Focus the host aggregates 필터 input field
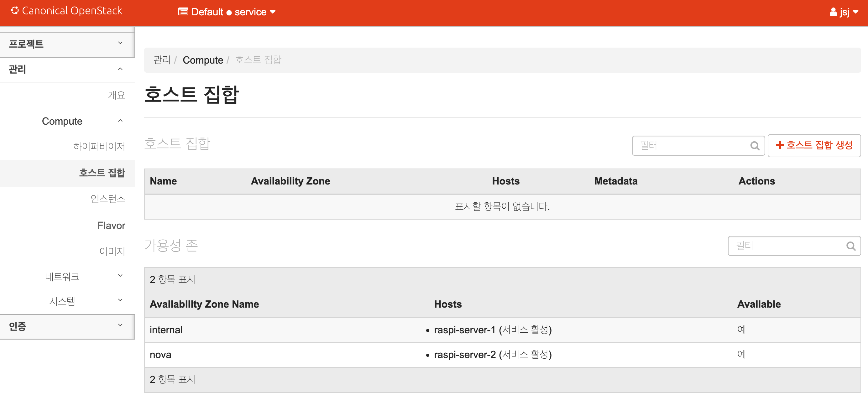Image resolution: width=868 pixels, height=416 pixels. pyautogui.click(x=691, y=146)
